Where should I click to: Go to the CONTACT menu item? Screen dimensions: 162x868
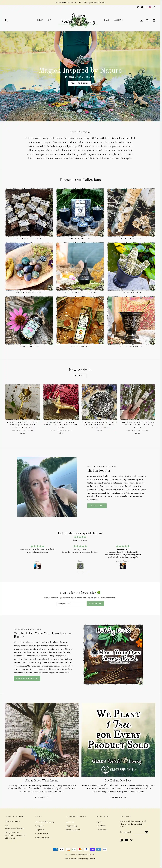pos(118,20)
